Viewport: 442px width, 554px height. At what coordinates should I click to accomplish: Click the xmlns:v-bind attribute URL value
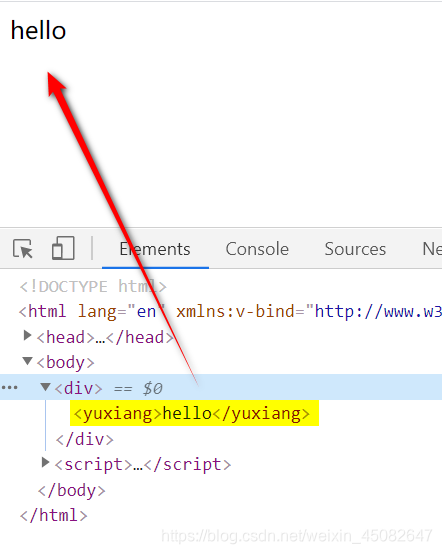click(x=378, y=312)
